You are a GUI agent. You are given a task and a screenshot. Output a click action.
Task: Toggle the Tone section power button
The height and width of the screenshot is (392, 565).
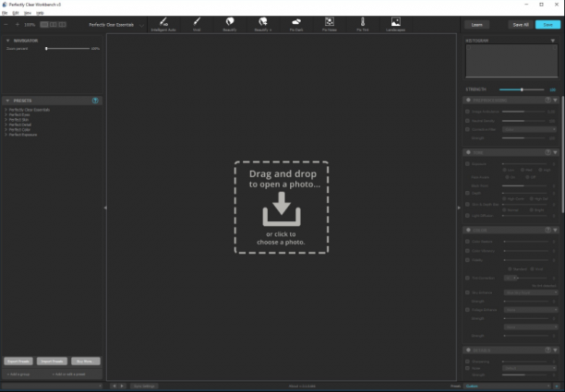pyautogui.click(x=468, y=152)
